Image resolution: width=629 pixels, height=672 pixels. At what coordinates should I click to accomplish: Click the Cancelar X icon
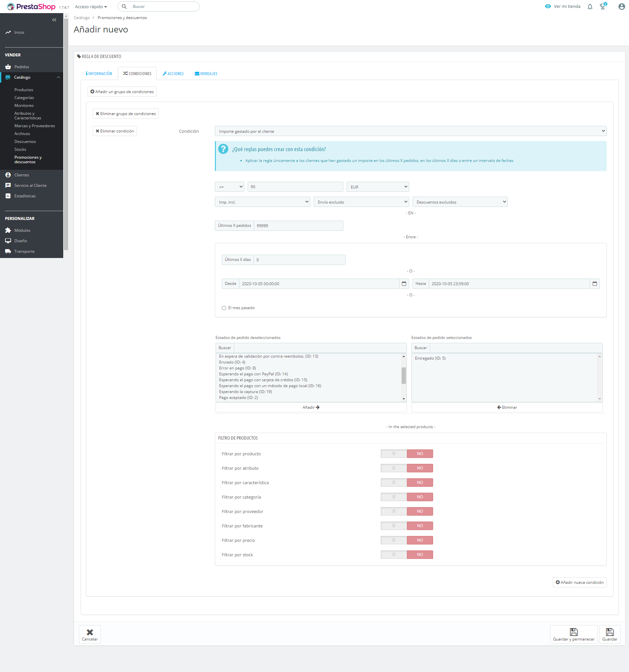click(90, 632)
